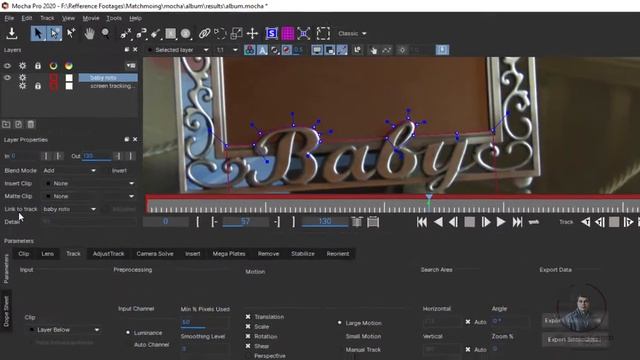Click the matte color swatch for screen tracking
Image resolution: width=640 pixels, height=360 pixels.
pyautogui.click(x=69, y=86)
